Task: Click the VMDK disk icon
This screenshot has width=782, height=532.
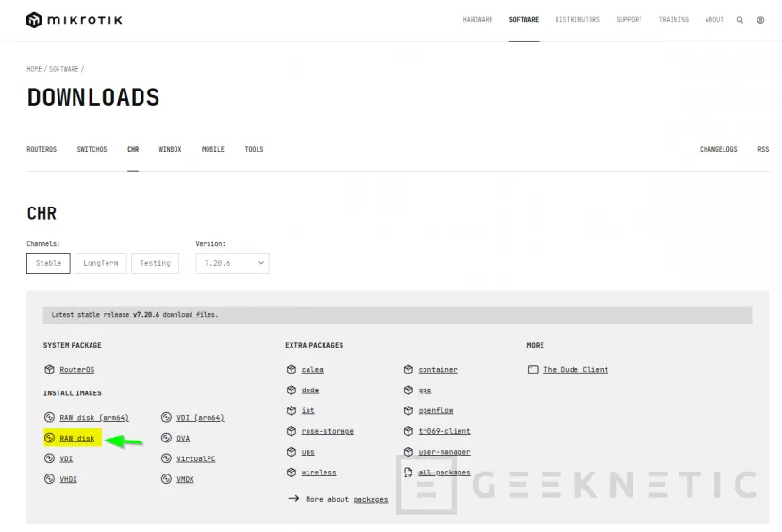Action: (x=167, y=478)
